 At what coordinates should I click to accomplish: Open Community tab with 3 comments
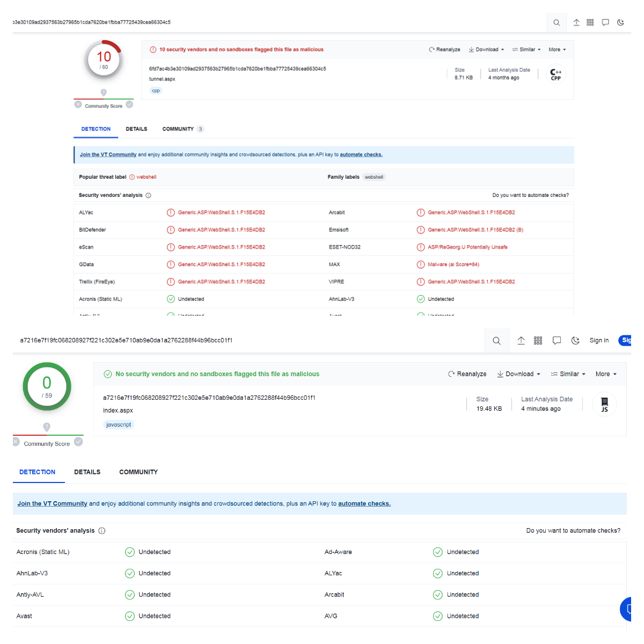tap(182, 129)
